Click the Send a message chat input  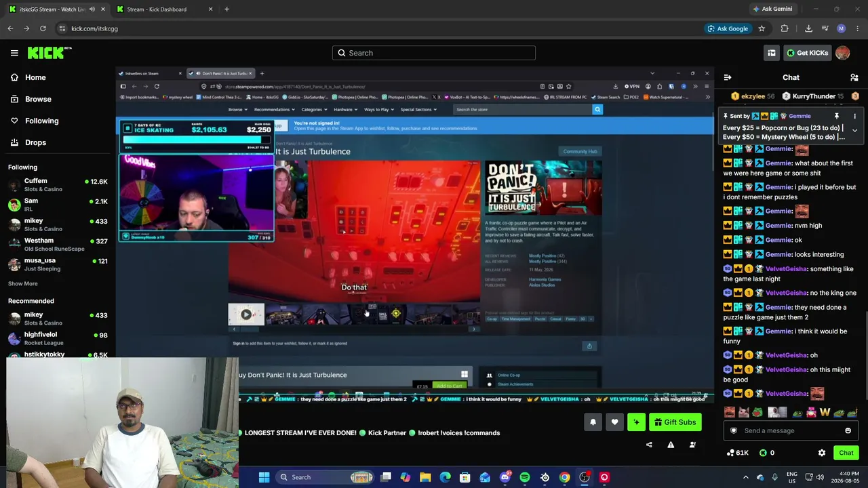pyautogui.click(x=791, y=430)
